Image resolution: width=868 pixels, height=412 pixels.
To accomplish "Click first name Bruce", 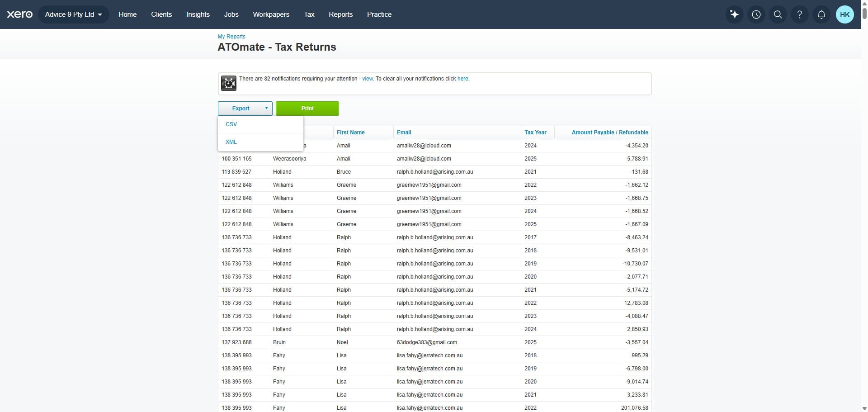I will 344,172.
